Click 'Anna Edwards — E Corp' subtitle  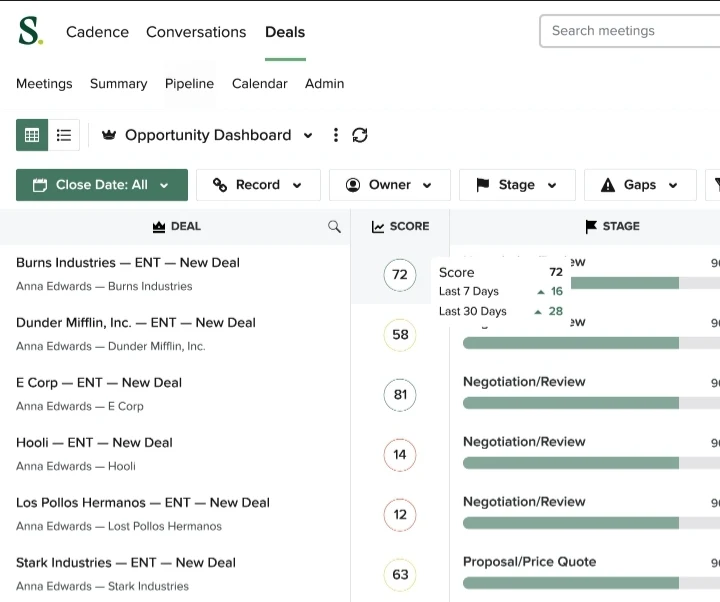click(80, 406)
